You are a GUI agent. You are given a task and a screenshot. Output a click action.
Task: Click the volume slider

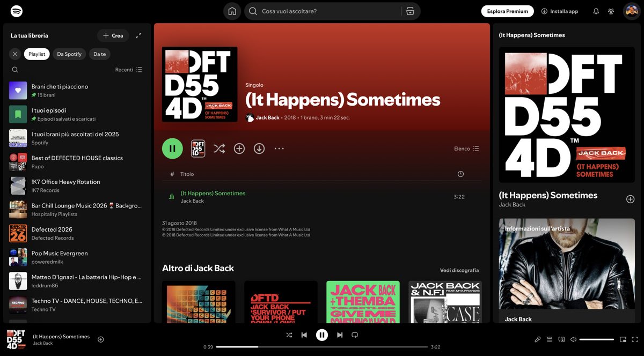click(x=596, y=339)
